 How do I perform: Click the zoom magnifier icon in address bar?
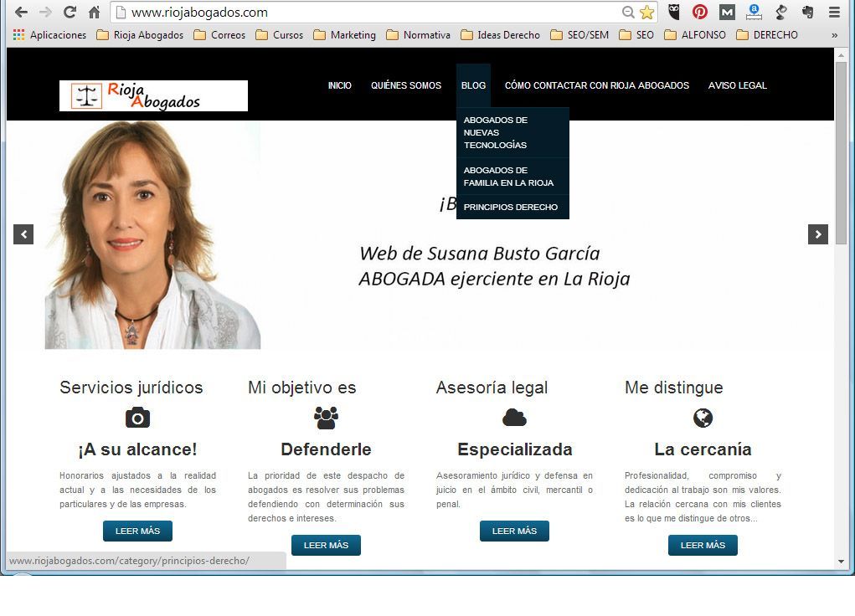coord(628,12)
